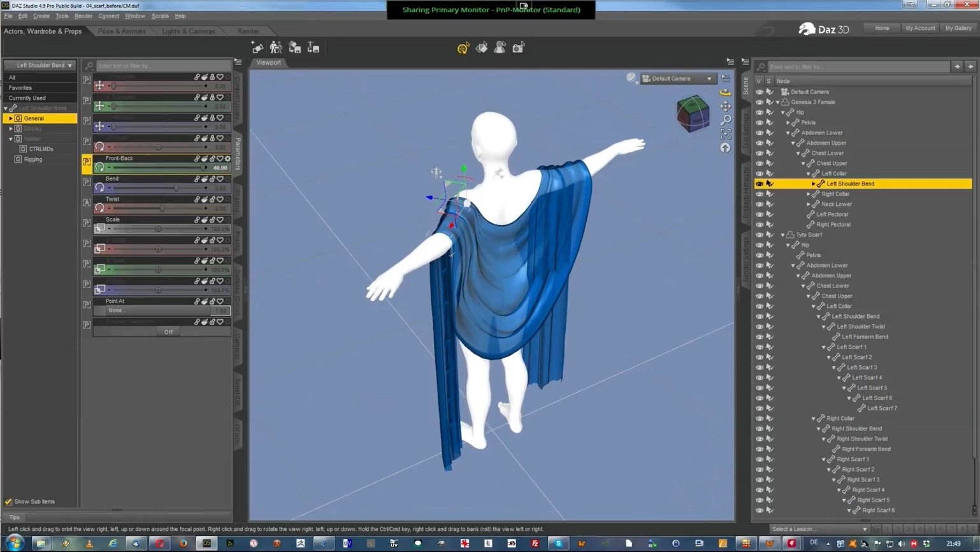The width and height of the screenshot is (980, 552).
Task: Open the Default Camera dropdown
Action: [677, 78]
